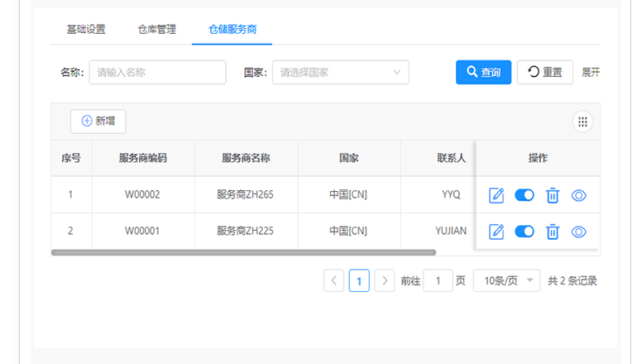
Task: Go to the previous page arrow
Action: click(333, 280)
